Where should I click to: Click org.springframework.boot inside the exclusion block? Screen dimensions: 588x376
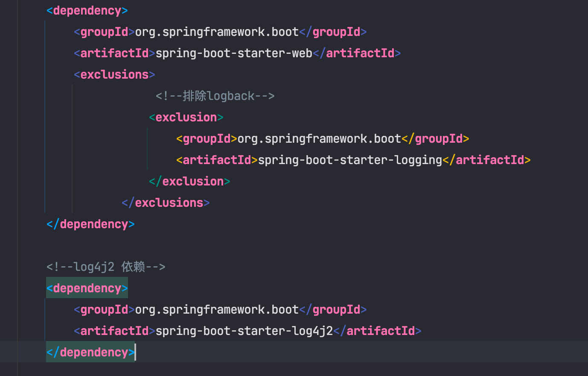click(x=319, y=138)
